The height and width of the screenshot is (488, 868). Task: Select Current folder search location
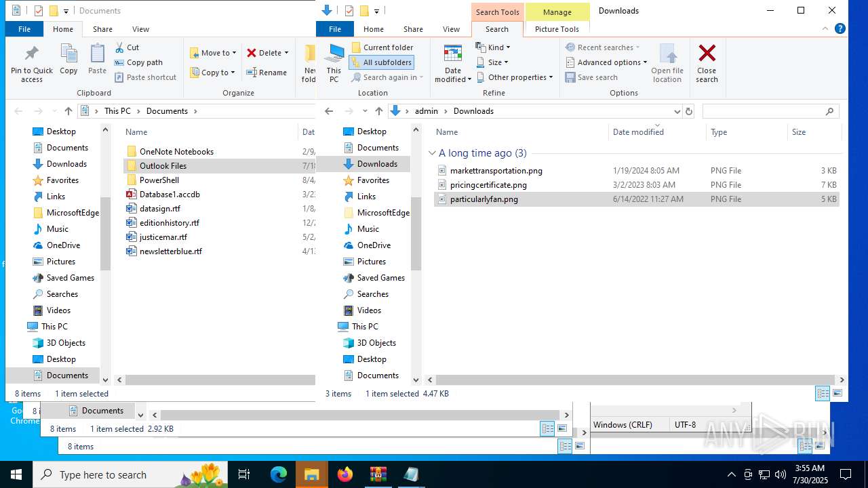(x=382, y=47)
